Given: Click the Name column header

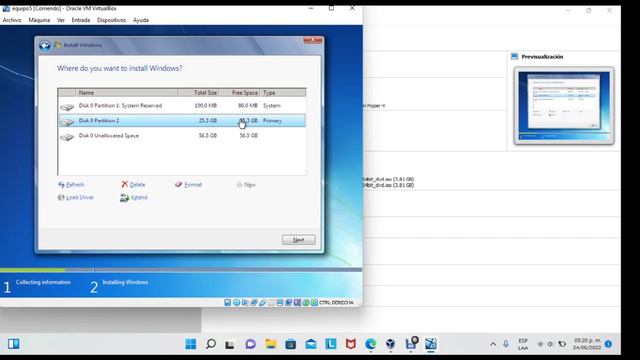Looking at the screenshot, I should tap(127, 93).
